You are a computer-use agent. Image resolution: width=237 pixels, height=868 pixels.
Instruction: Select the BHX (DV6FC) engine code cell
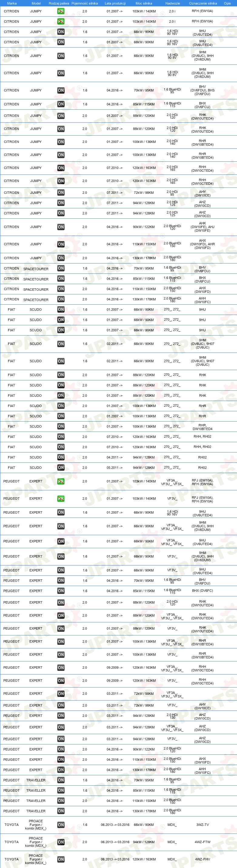[202, 591]
